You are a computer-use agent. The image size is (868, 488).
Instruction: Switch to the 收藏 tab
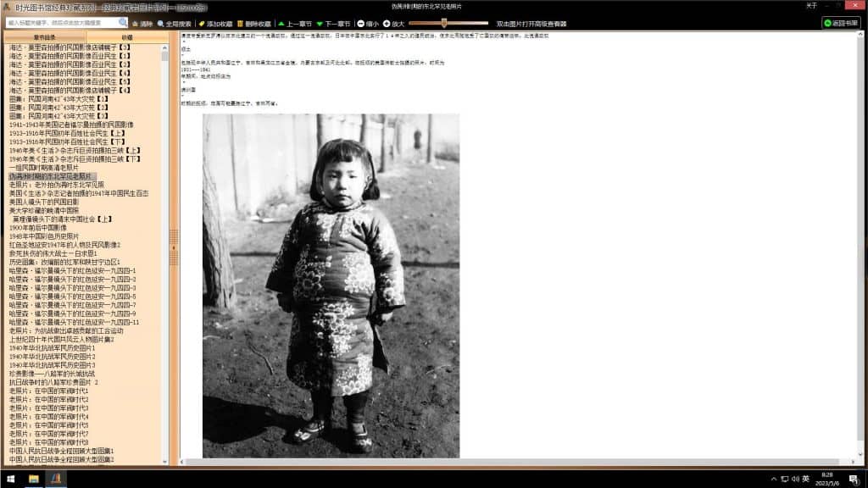[x=127, y=37]
